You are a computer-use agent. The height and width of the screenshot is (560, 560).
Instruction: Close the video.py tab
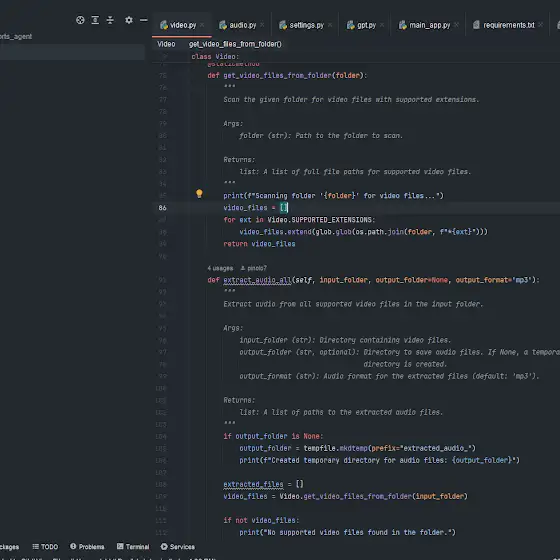(x=202, y=25)
